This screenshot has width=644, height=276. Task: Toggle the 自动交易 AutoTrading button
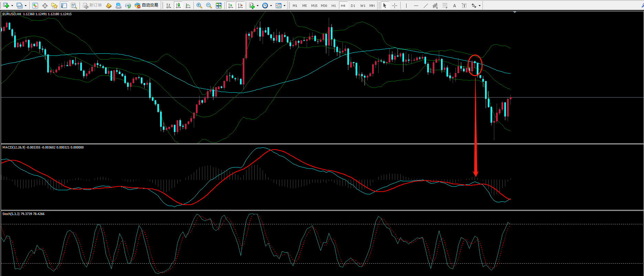pos(147,6)
